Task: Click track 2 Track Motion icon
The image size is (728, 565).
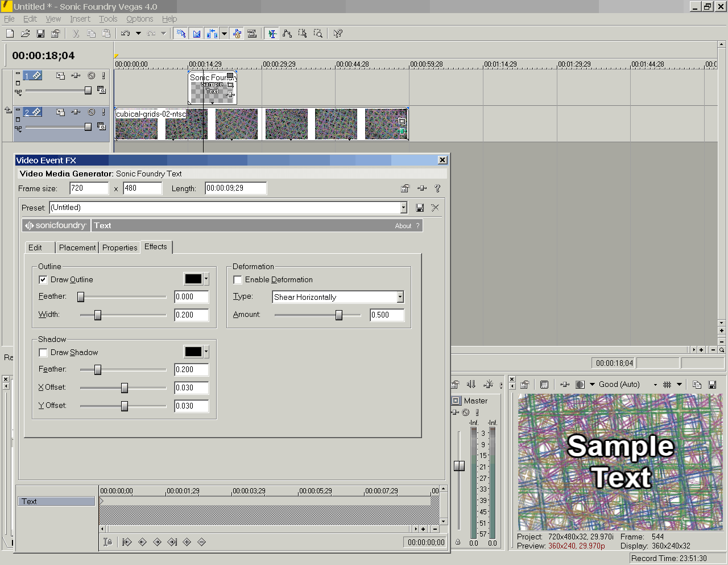Action: (x=60, y=113)
